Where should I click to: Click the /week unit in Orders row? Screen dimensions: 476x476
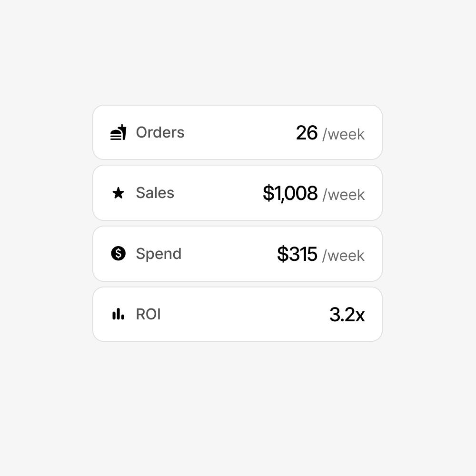pyautogui.click(x=344, y=134)
